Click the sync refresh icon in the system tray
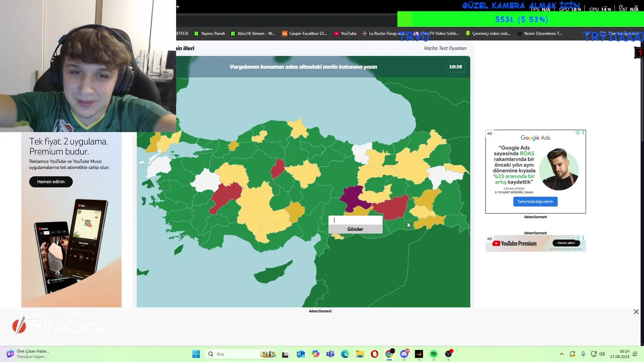The image size is (644, 362). pos(573,354)
